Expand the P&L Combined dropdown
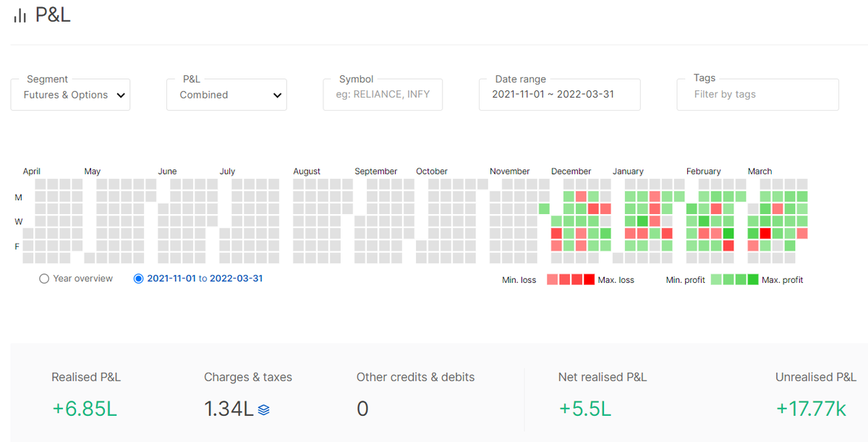Image resolution: width=868 pixels, height=442 pixels. pos(226,95)
